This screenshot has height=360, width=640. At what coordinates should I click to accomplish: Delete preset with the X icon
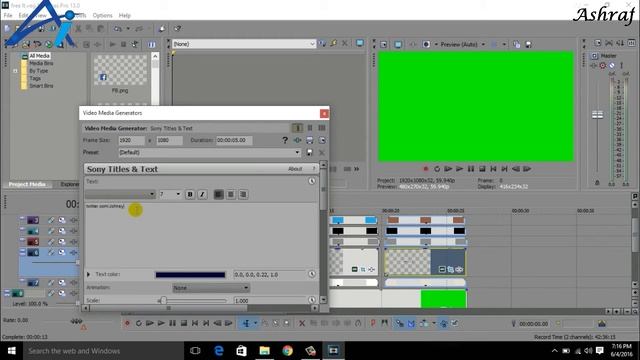click(322, 153)
